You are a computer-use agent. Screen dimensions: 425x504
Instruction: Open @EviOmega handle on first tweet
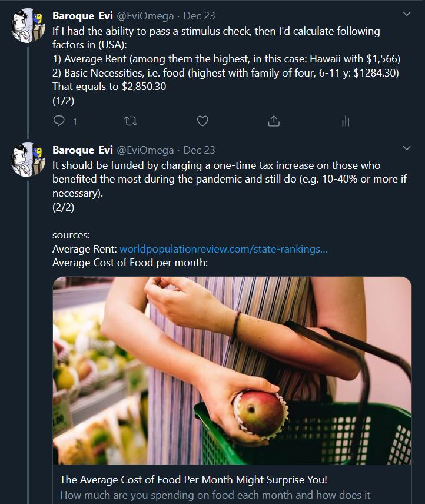[145, 16]
